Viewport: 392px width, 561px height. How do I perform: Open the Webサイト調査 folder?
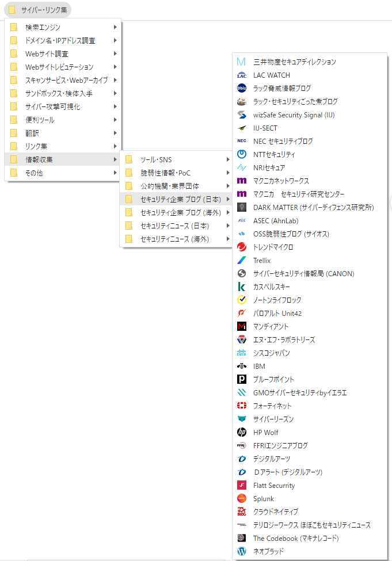point(63,54)
